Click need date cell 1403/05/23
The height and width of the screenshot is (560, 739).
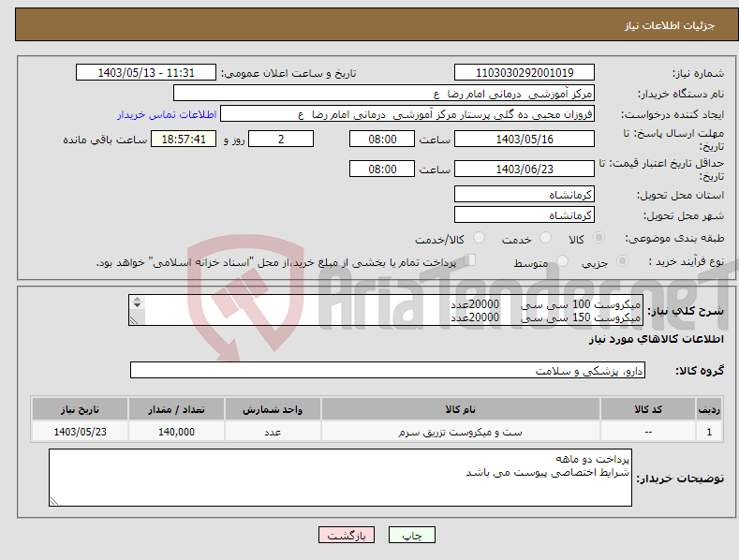tap(81, 432)
